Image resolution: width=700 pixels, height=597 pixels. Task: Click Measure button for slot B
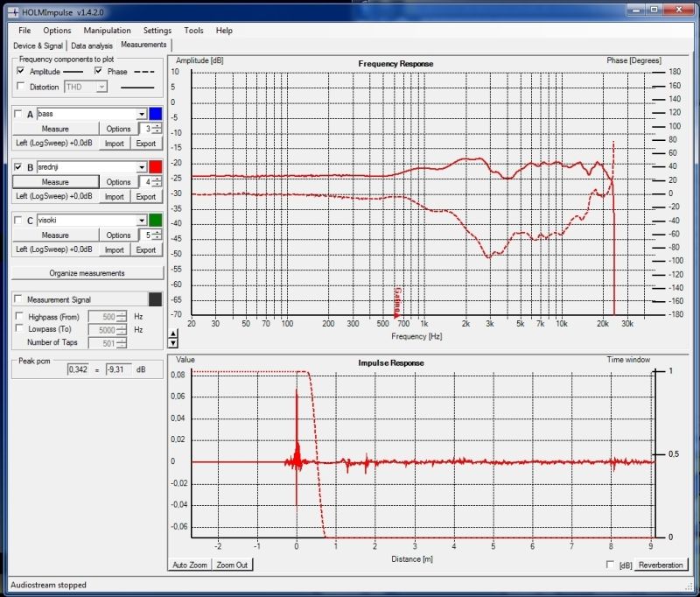(x=55, y=182)
